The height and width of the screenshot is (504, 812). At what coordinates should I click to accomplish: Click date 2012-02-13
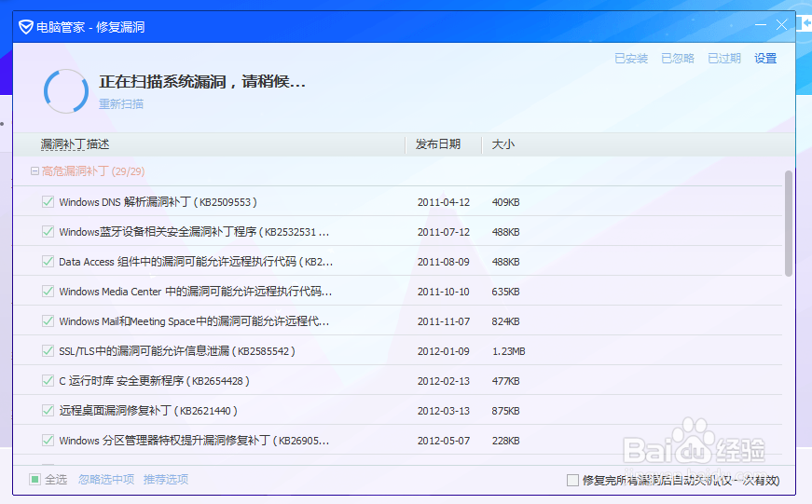coord(443,381)
